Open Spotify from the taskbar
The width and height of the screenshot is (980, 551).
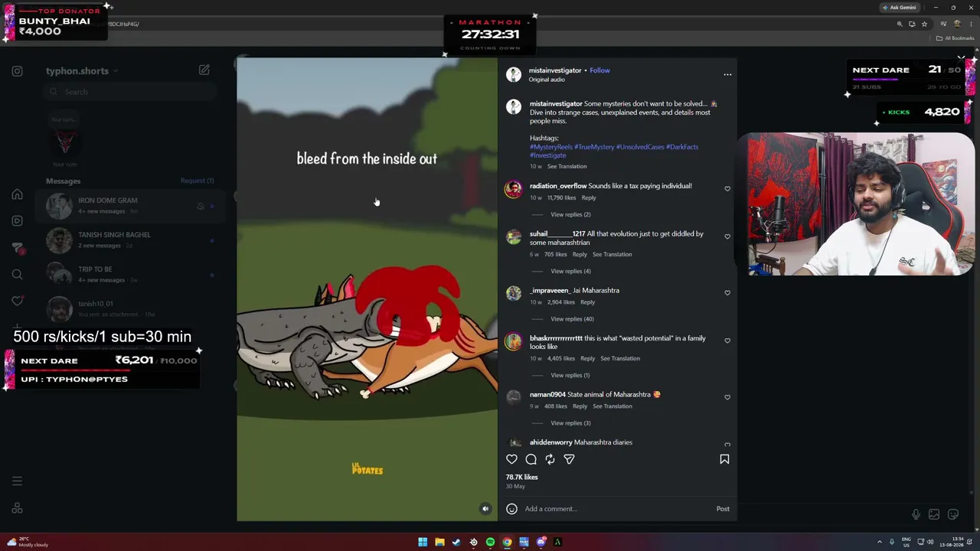pyautogui.click(x=490, y=542)
